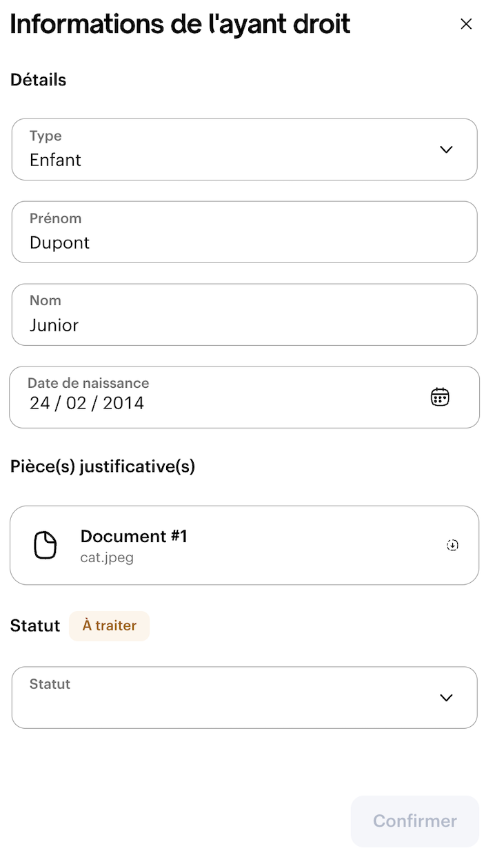This screenshot has width=495, height=868.
Task: Click the 2014 year in birth date
Action: 123,404
